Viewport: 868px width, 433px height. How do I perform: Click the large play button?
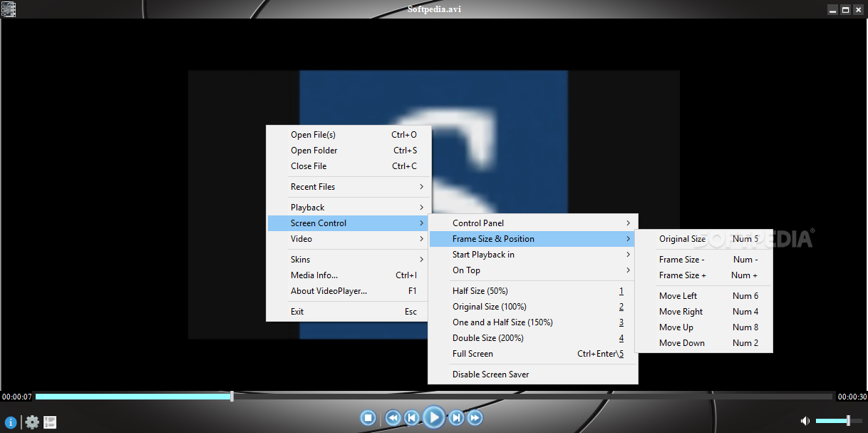(433, 417)
